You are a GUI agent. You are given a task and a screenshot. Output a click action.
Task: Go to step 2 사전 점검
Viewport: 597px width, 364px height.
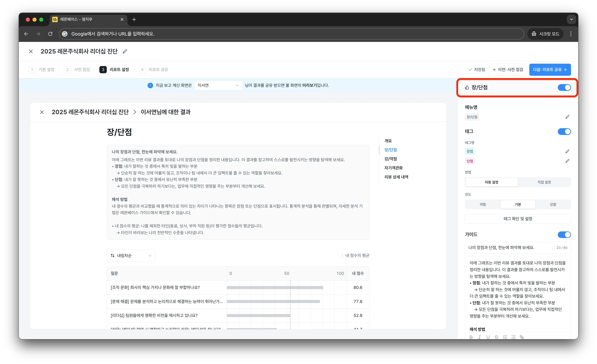click(x=77, y=70)
